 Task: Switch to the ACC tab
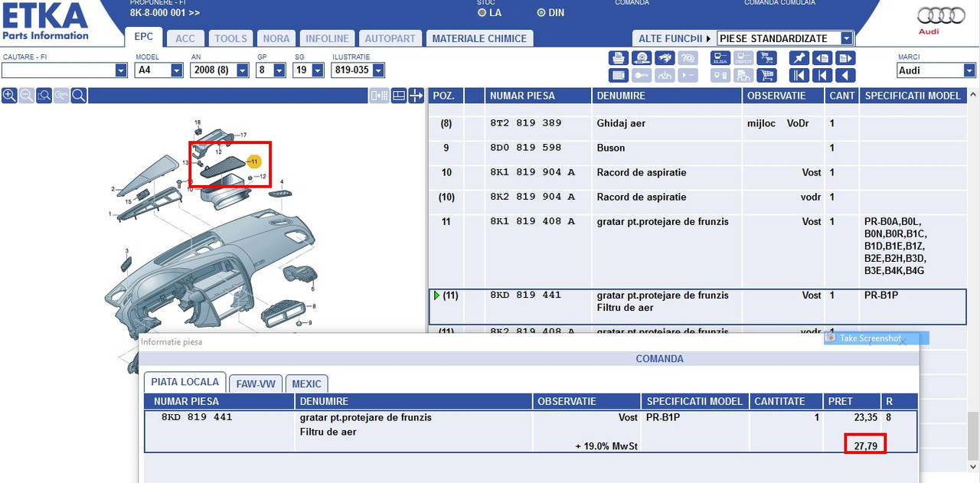pos(185,38)
